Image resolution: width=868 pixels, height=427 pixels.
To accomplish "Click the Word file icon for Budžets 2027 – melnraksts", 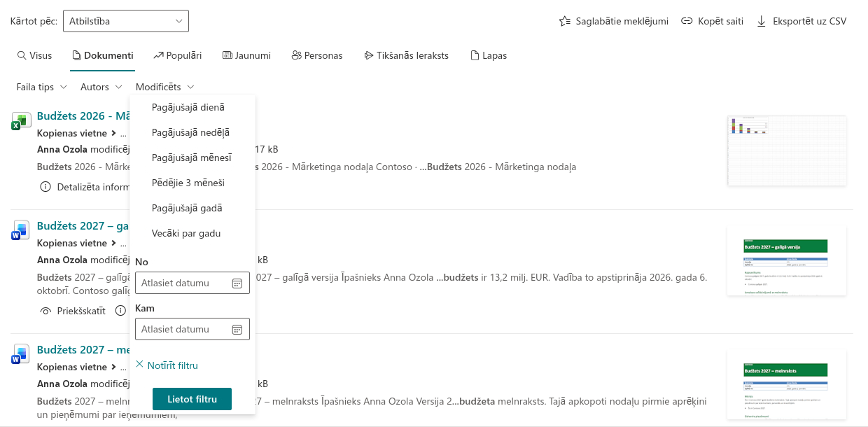I will pyautogui.click(x=20, y=354).
